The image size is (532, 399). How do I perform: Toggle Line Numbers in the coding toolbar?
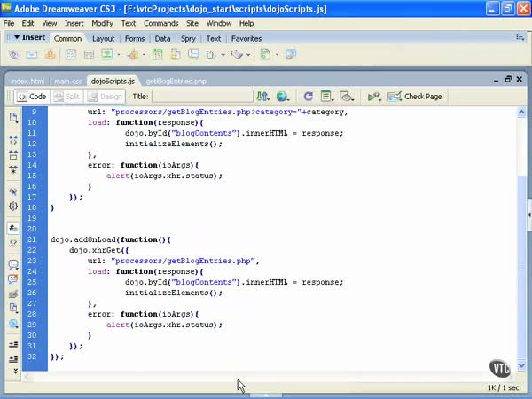[x=13, y=228]
